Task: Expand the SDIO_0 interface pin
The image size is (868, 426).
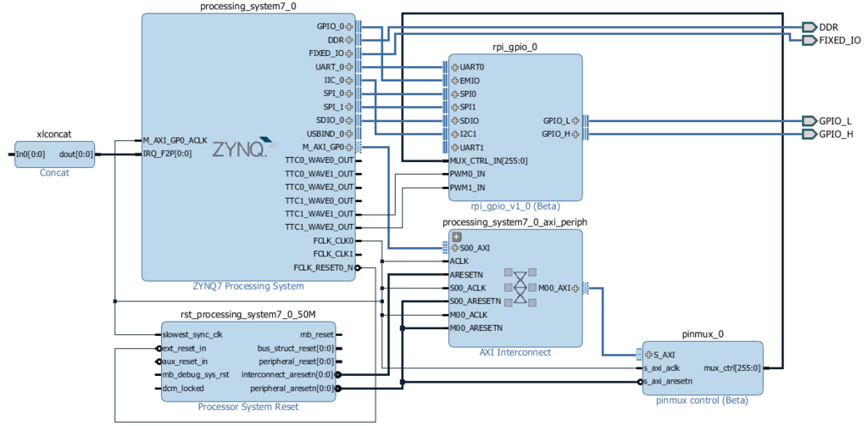Action: [348, 121]
